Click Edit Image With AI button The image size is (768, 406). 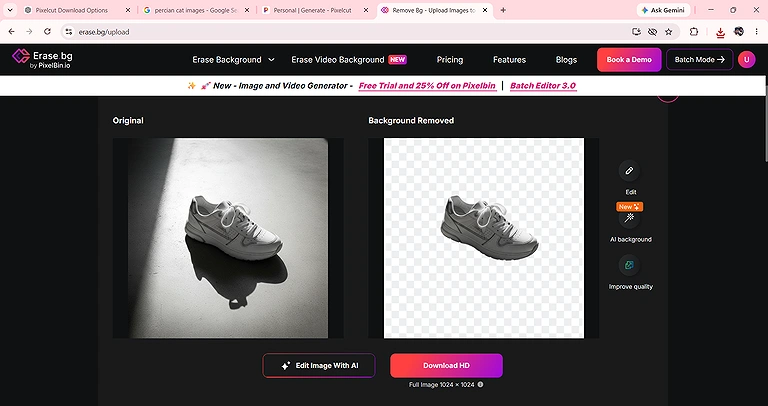(x=319, y=365)
